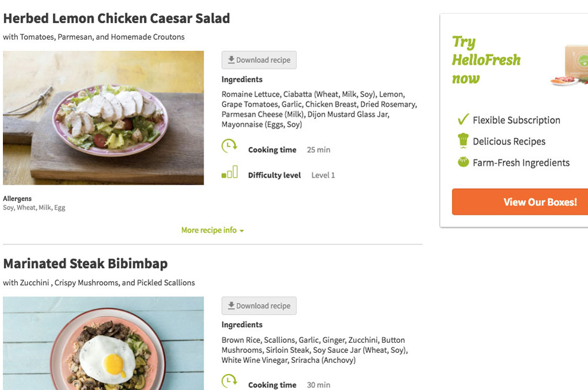Download the Herbed Lemon Chicken Caesar Salad recipe

coord(259,60)
